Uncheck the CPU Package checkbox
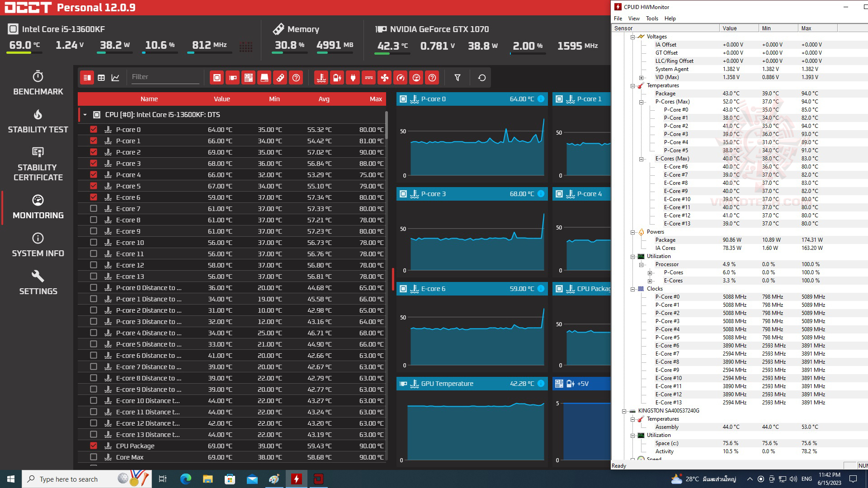Screen dimensions: 868x488 pos(94,446)
